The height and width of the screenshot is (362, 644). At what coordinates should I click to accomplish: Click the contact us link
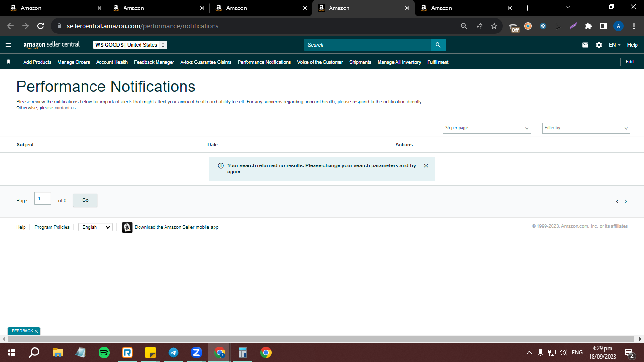(65, 108)
